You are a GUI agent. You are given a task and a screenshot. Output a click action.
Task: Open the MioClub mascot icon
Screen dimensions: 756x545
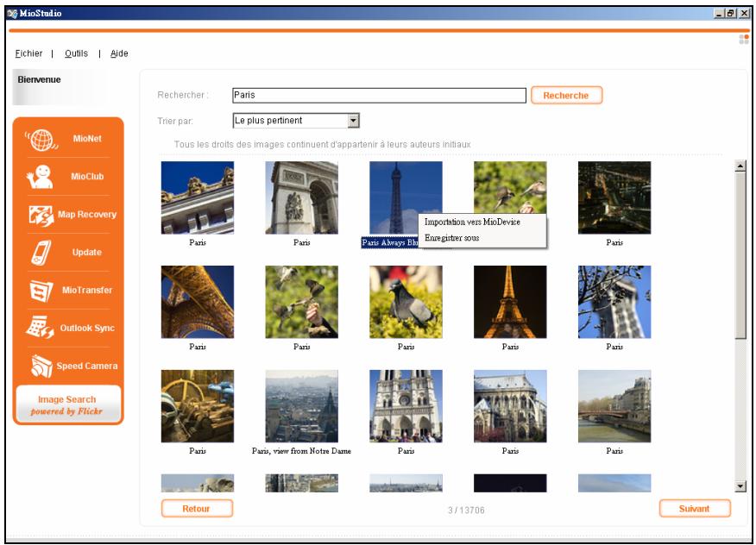(x=40, y=177)
